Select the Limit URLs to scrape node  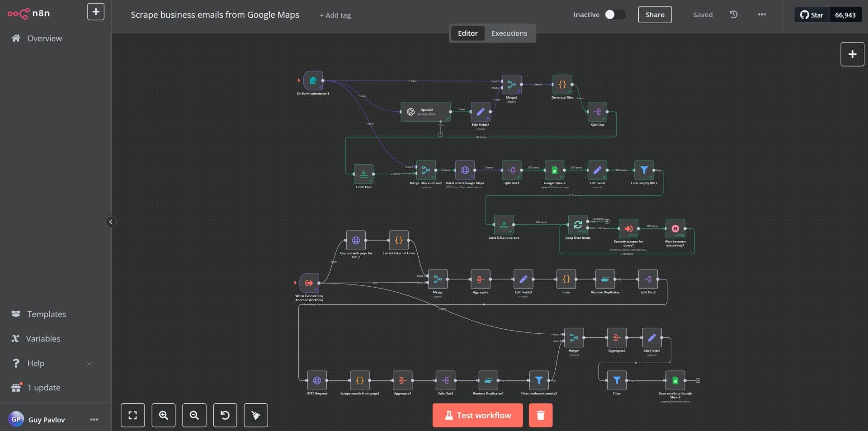(x=504, y=224)
